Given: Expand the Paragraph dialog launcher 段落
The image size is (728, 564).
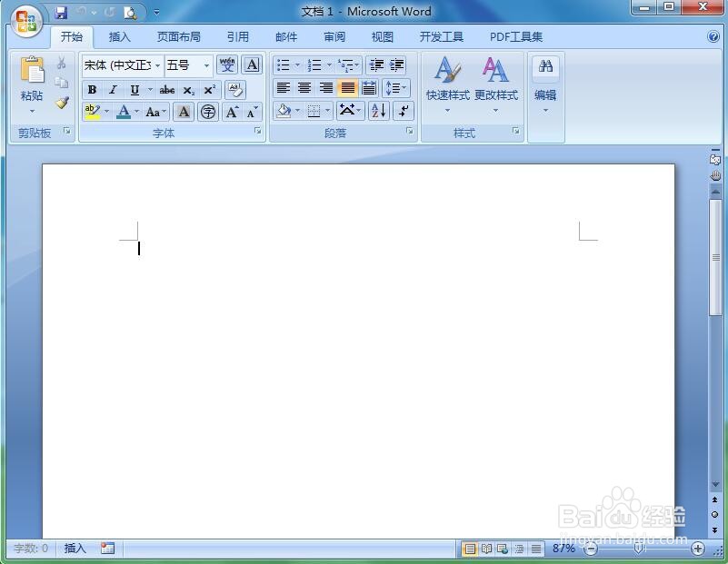Looking at the screenshot, I should click(410, 132).
